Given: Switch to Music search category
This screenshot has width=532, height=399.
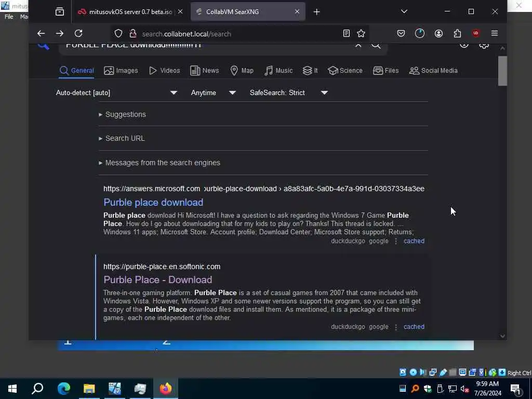Looking at the screenshot, I should 278,71.
